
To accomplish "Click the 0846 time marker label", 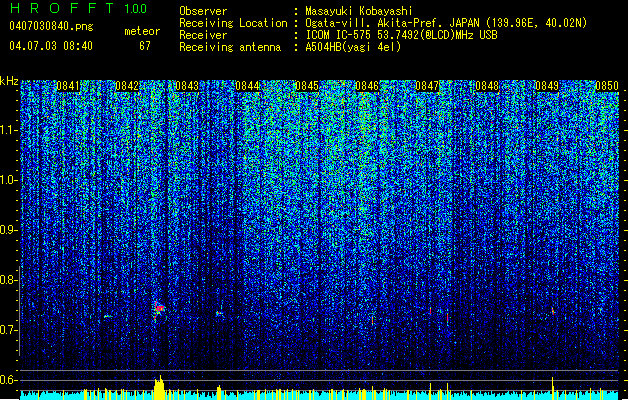I will coord(367,86).
